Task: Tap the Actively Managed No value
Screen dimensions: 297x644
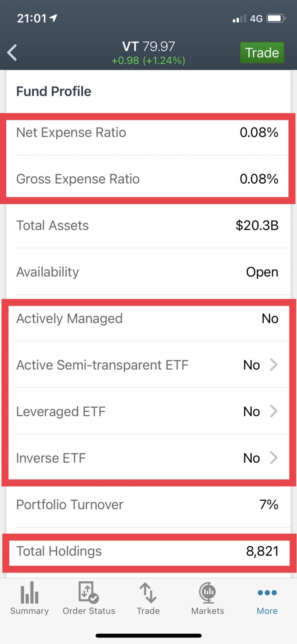Action: pyautogui.click(x=270, y=318)
